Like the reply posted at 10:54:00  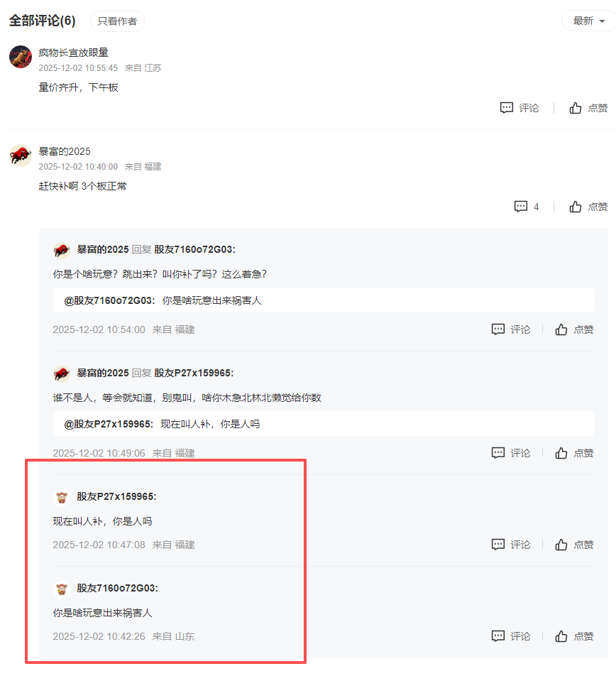click(x=574, y=329)
